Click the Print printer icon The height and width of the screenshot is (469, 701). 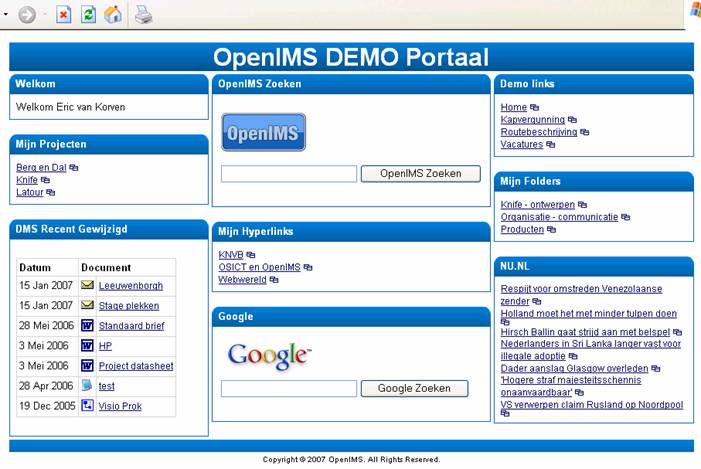tap(144, 15)
